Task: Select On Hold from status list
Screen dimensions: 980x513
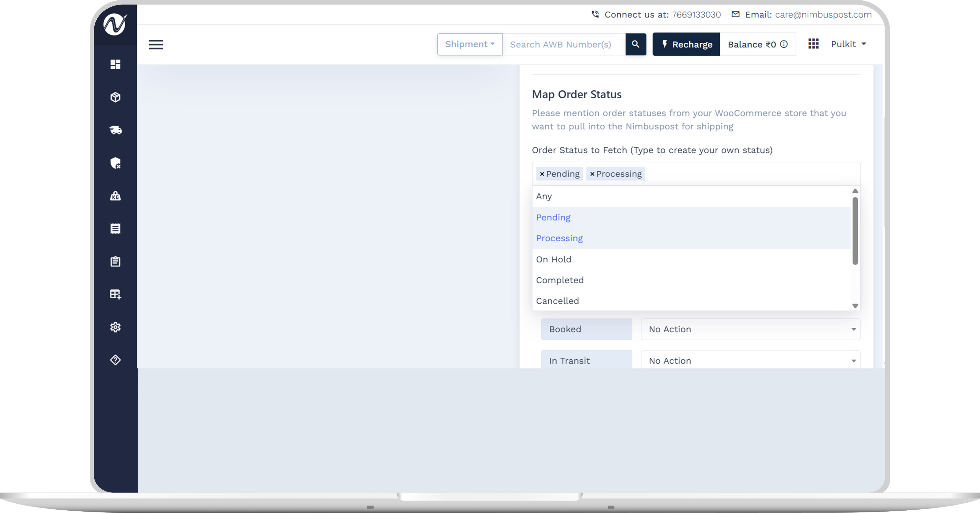Action: (554, 259)
